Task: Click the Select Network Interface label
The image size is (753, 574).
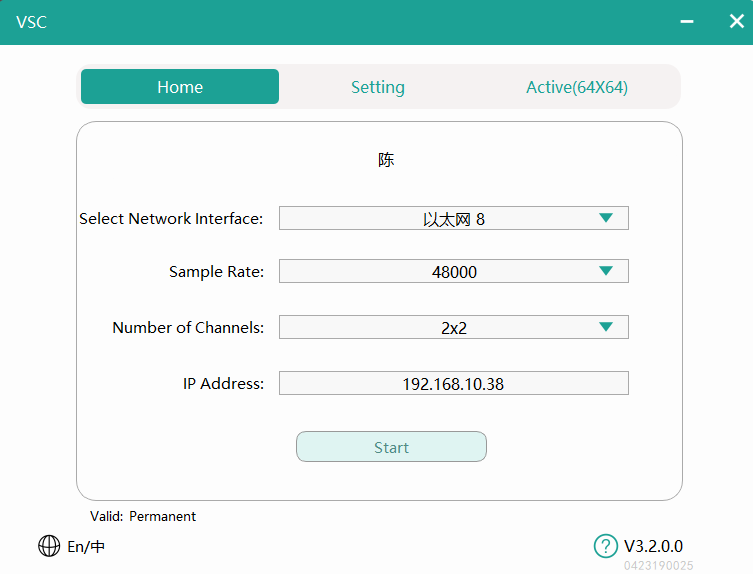Action: tap(171, 219)
